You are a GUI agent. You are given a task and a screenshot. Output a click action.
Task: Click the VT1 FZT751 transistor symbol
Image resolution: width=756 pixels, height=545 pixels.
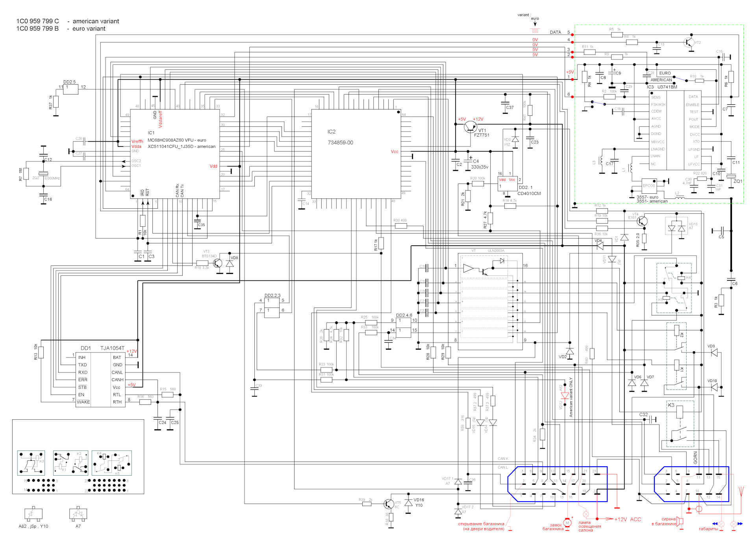click(x=470, y=127)
